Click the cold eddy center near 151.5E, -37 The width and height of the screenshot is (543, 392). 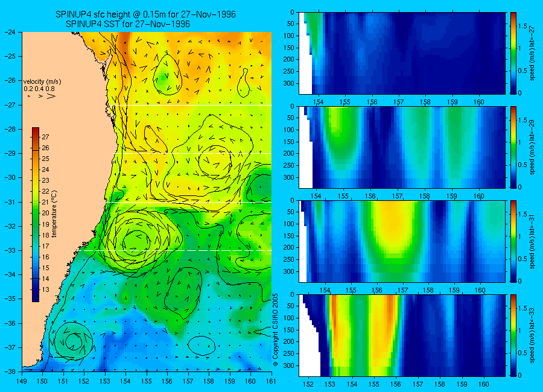click(74, 341)
